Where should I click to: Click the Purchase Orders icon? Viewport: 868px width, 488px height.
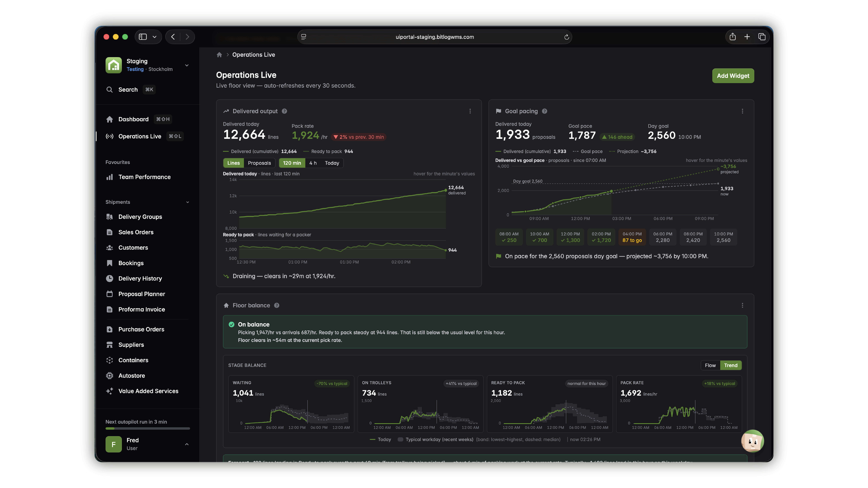coord(109,329)
